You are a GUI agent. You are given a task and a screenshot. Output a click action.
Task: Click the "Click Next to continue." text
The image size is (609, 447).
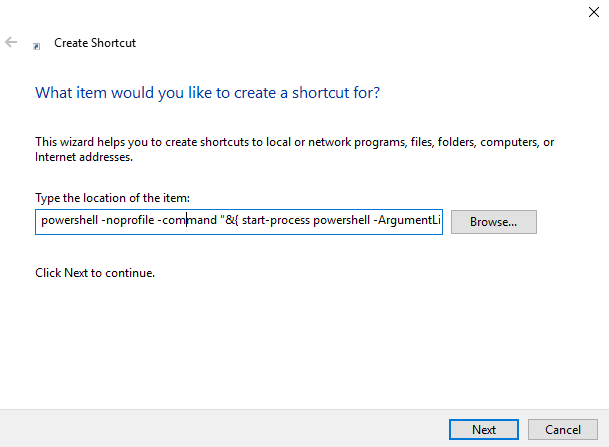[x=95, y=272]
